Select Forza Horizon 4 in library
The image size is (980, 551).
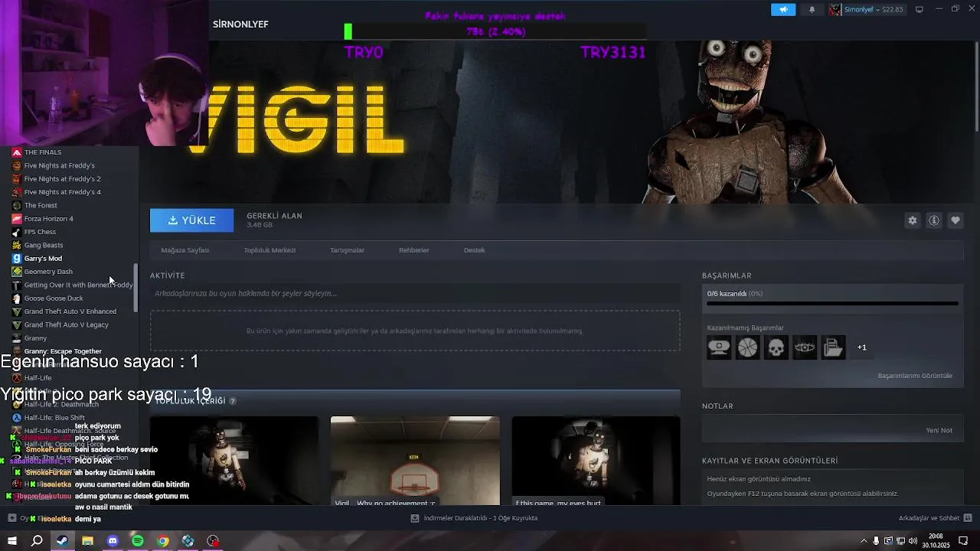[x=48, y=219]
